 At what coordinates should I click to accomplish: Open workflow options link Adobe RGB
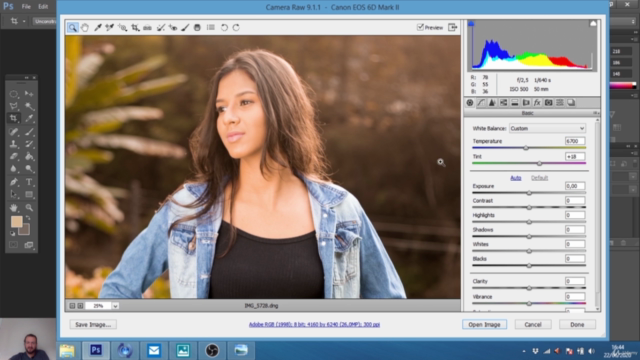[314, 324]
